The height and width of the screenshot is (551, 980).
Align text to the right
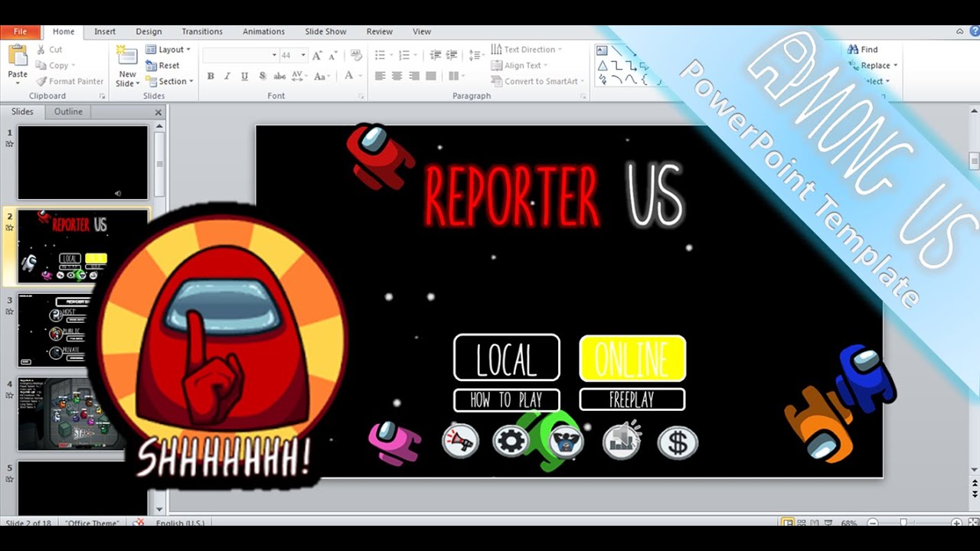click(413, 77)
